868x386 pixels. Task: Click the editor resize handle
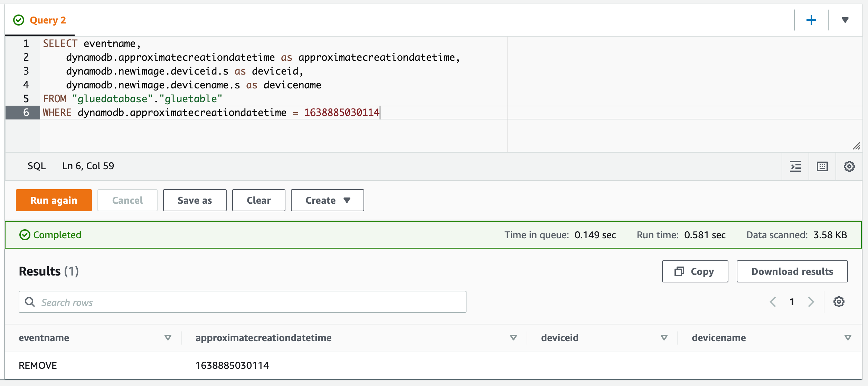[856, 146]
